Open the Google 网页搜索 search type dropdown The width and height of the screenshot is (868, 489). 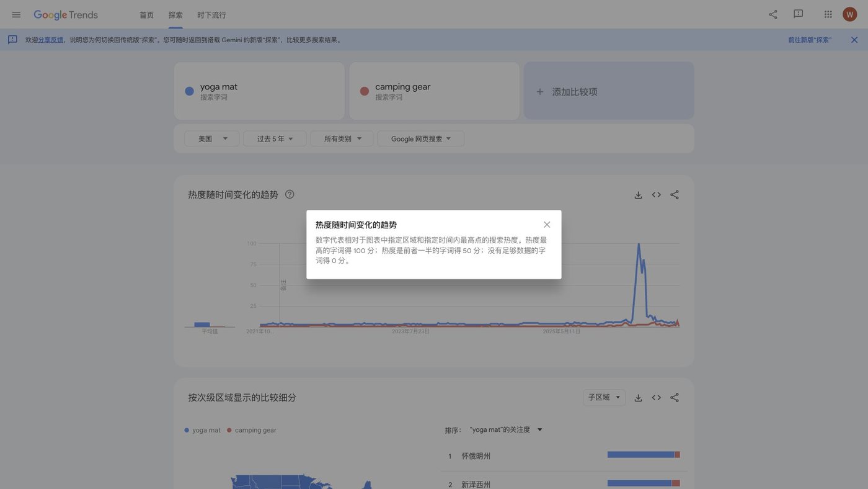(421, 139)
